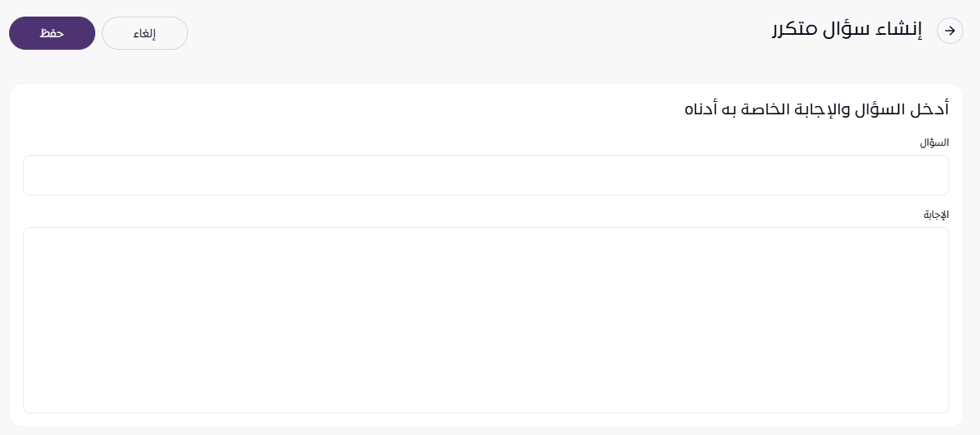
Task: Activate the text box under السؤال
Action: [x=485, y=175]
